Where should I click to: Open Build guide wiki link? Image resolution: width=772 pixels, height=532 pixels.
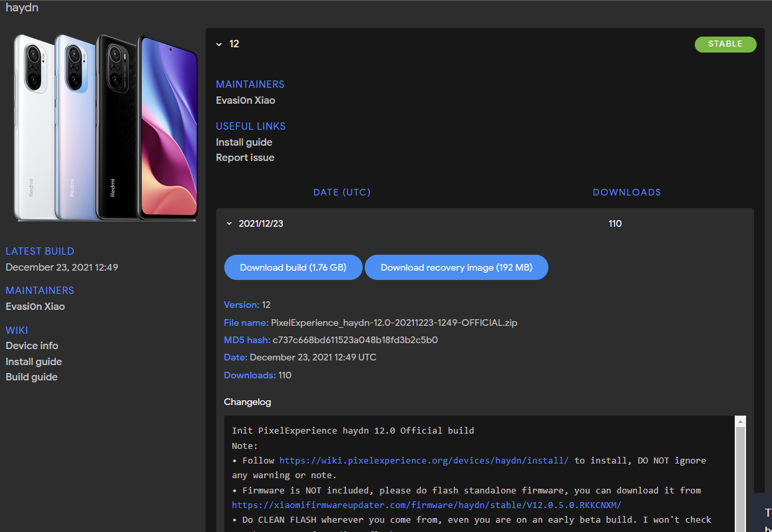pos(31,377)
